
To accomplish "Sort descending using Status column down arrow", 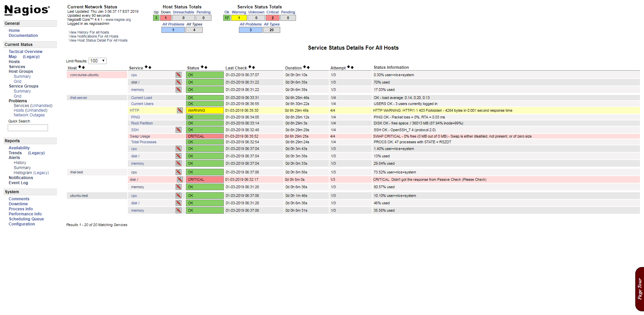I will 206,68.
